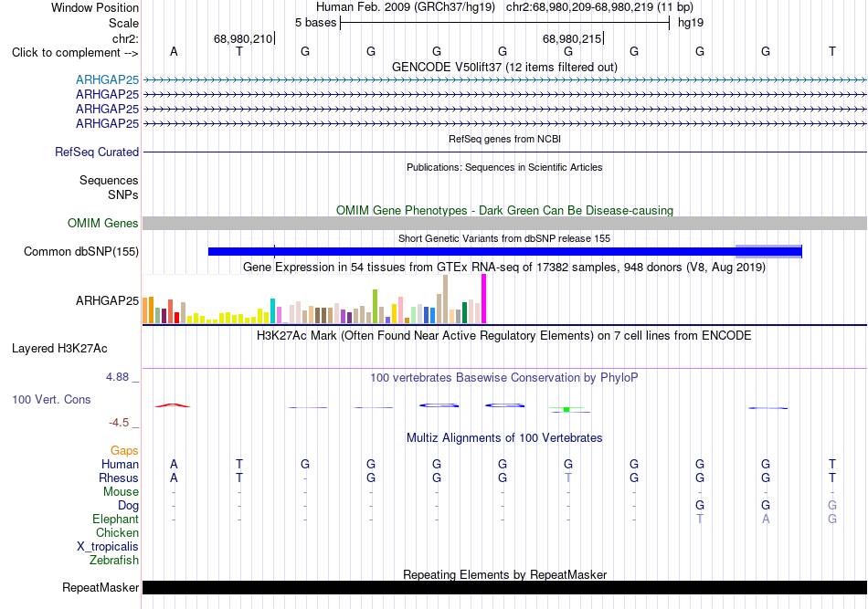868x609 pixels.
Task: Click the GTEx Gene Expression track title
Action: (x=504, y=268)
